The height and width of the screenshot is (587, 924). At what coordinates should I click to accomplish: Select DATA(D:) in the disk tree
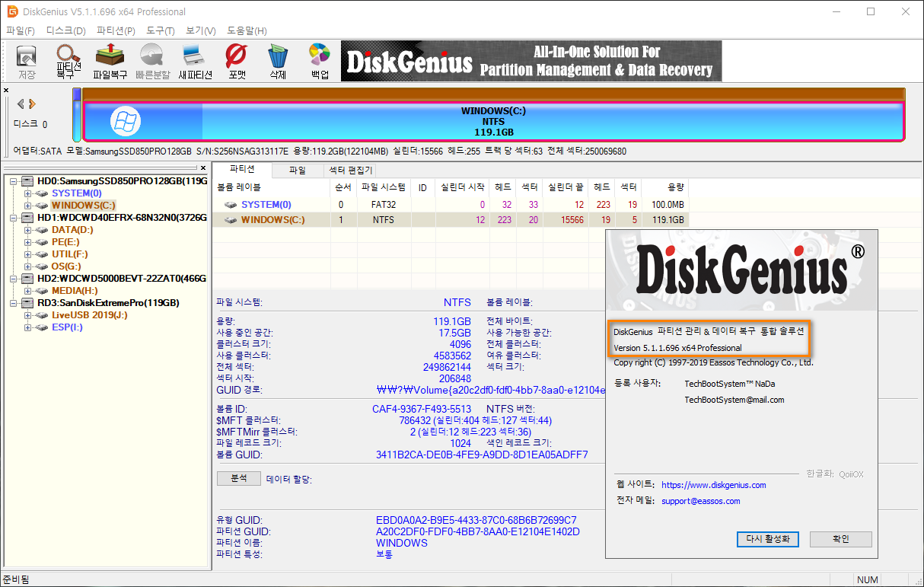[72, 230]
